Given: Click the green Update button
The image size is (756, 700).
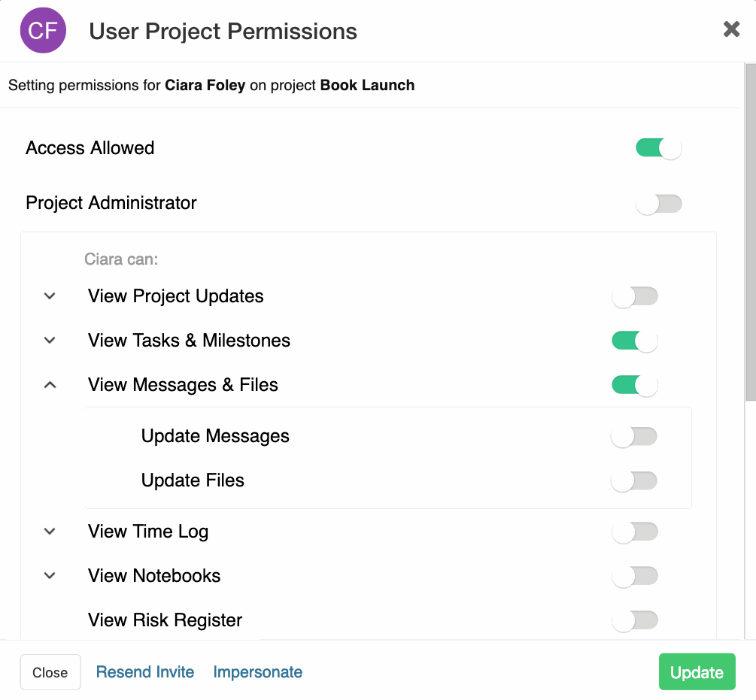Looking at the screenshot, I should pos(697,672).
